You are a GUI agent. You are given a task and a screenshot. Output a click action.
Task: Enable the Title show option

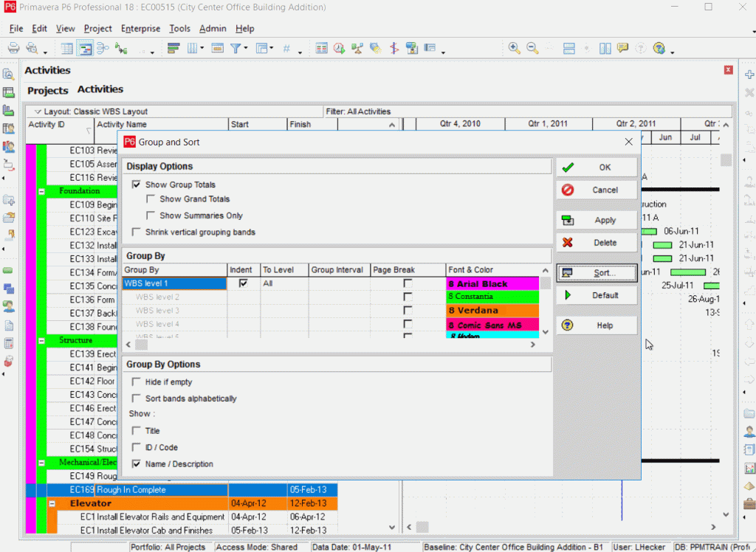(x=137, y=431)
